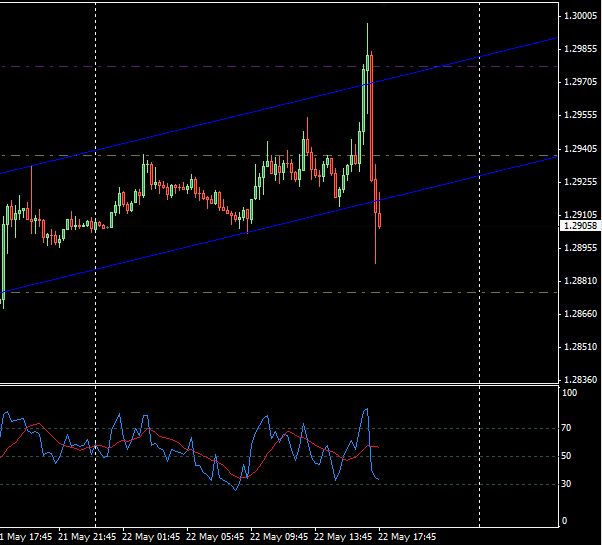Click the 1.29105 price axis label
Image resolution: width=602 pixels, height=545 pixels.
pyautogui.click(x=580, y=215)
